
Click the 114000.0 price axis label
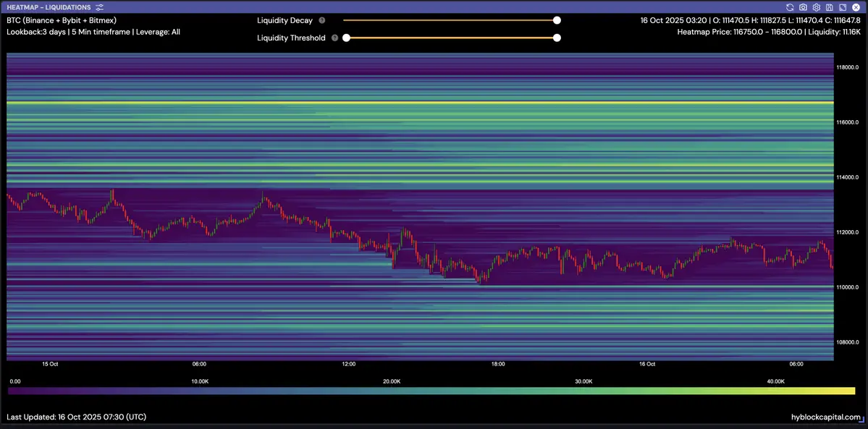(848, 177)
